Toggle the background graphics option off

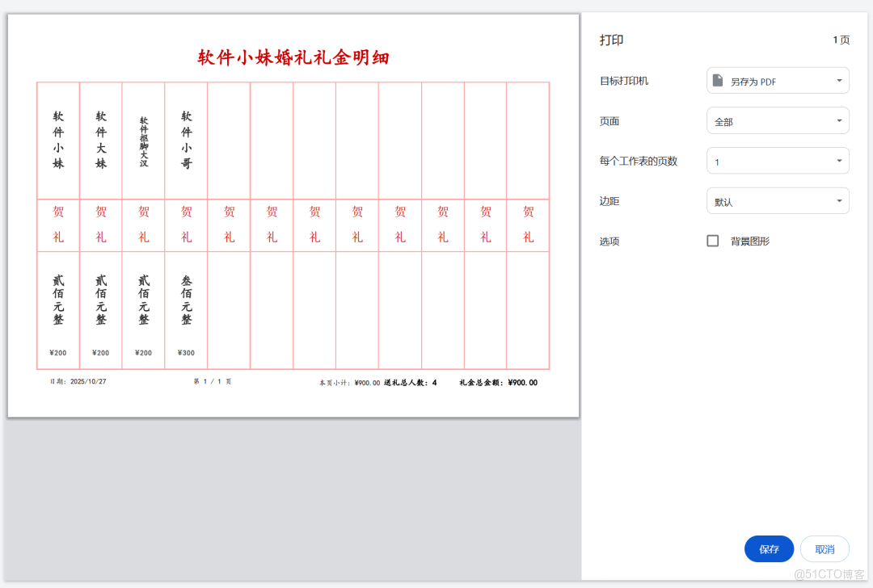[712, 240]
